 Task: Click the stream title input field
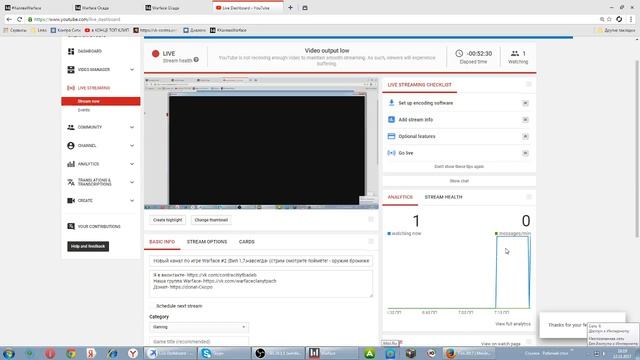[261, 260]
